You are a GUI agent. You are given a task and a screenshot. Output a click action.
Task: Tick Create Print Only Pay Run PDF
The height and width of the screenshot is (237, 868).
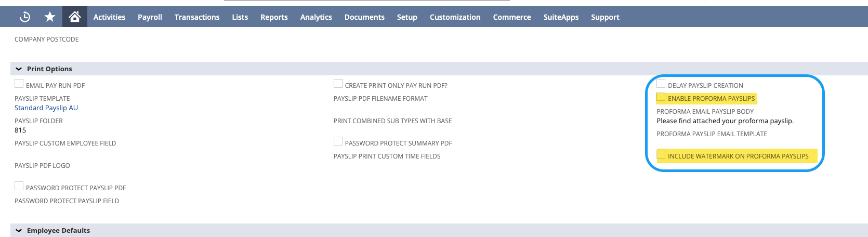pyautogui.click(x=338, y=84)
